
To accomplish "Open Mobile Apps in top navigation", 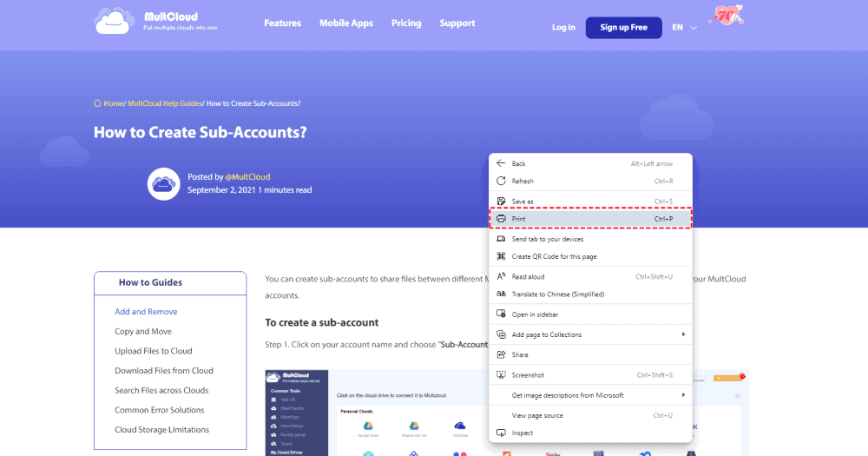I will (x=346, y=23).
